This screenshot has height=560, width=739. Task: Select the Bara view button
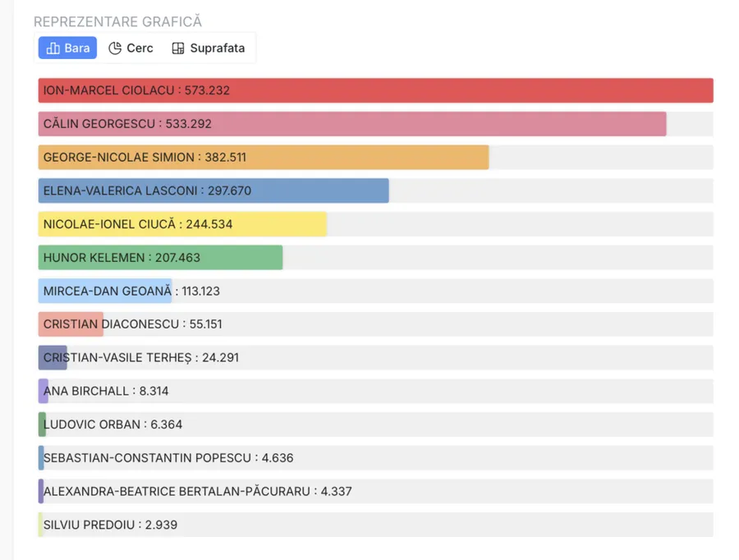68,48
